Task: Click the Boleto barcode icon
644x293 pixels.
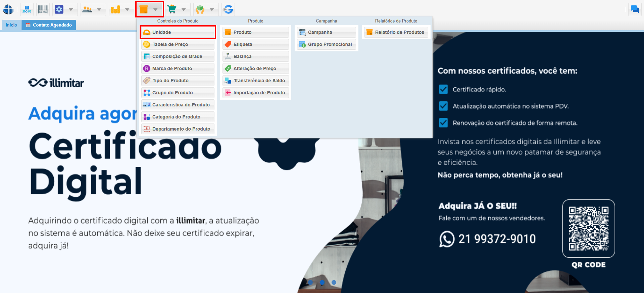Action: [x=43, y=9]
